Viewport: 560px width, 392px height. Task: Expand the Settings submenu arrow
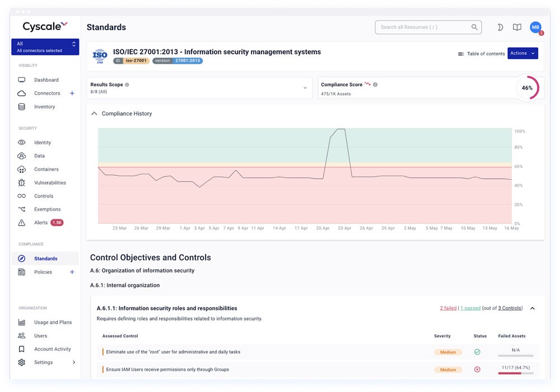coord(74,362)
